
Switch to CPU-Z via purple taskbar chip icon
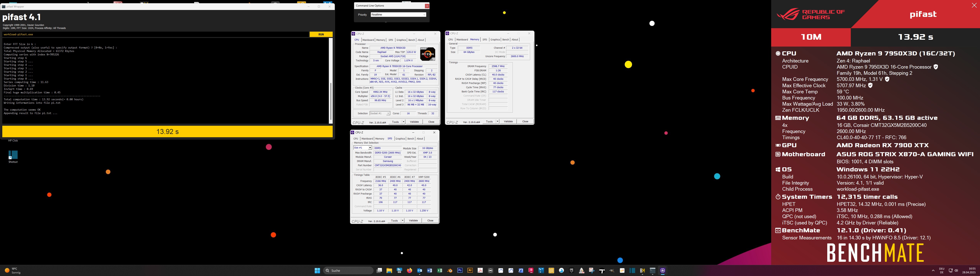coord(663,271)
